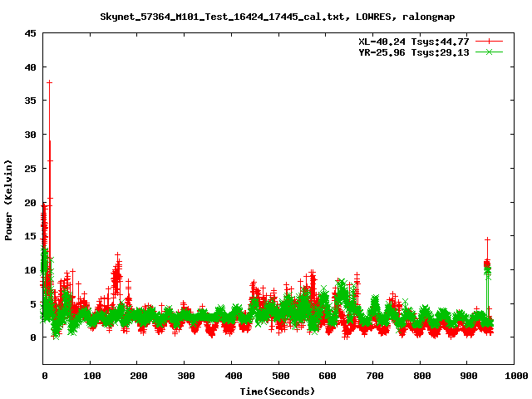Select legend entry YR-25.96 Tsys:29.13
This screenshot has width=532, height=399.
coord(414,52)
